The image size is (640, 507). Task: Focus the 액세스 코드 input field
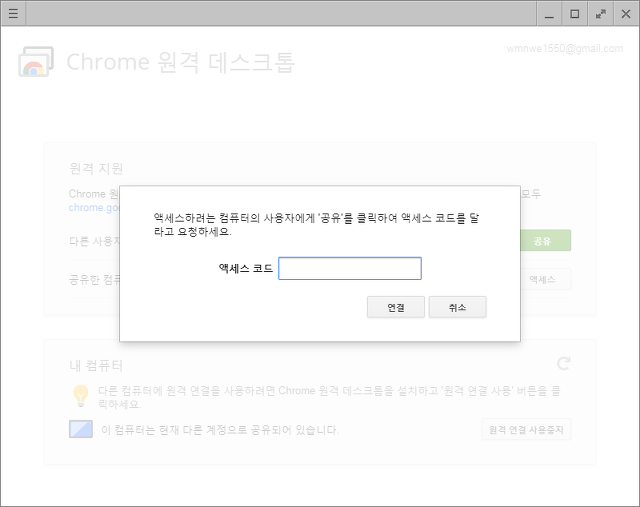(x=350, y=268)
